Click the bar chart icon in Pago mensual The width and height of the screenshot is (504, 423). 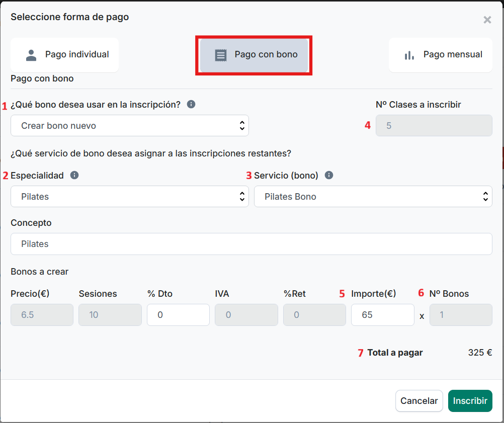pos(409,55)
